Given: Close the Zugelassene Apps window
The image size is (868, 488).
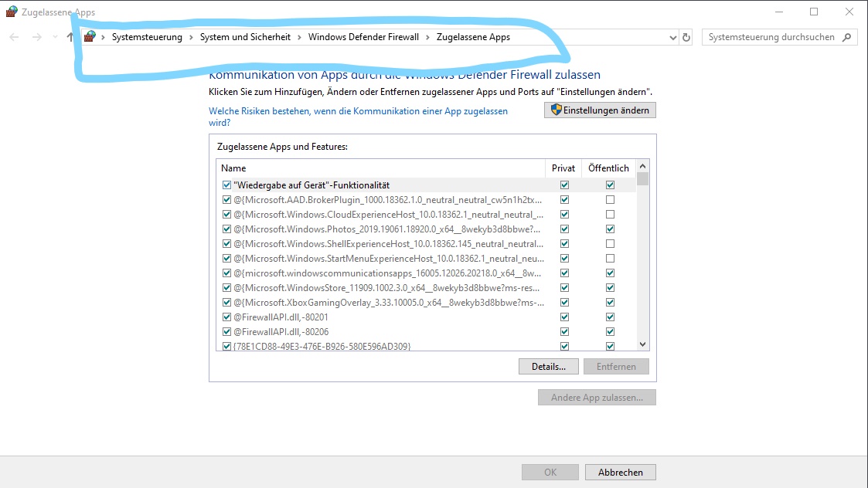Looking at the screenshot, I should click(x=849, y=12).
